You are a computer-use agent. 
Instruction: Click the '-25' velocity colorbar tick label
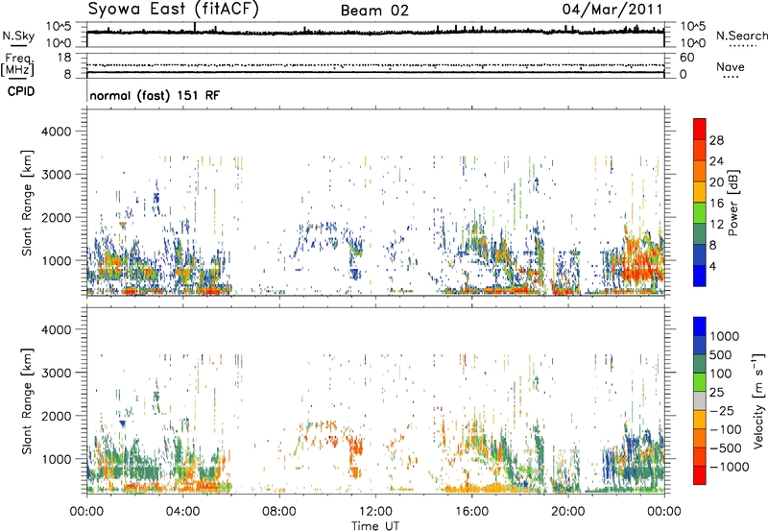(720, 410)
